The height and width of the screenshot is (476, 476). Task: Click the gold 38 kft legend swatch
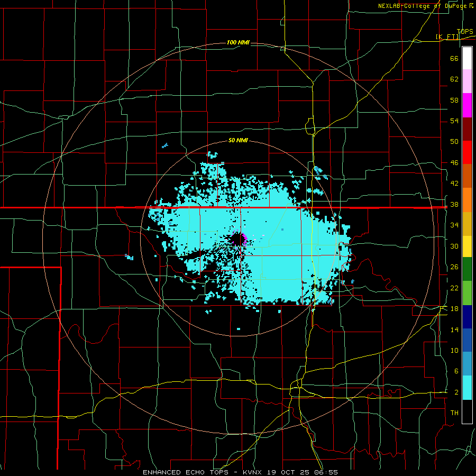tap(467, 224)
